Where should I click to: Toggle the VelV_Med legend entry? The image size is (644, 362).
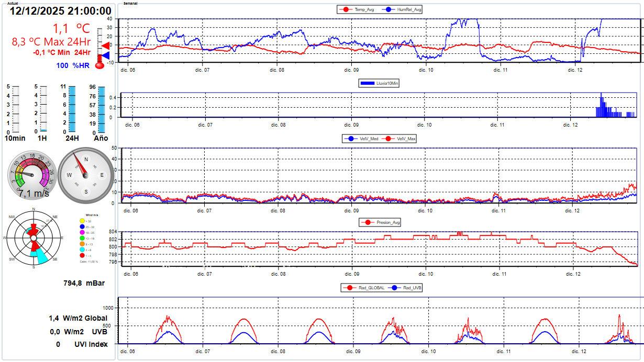coord(359,139)
